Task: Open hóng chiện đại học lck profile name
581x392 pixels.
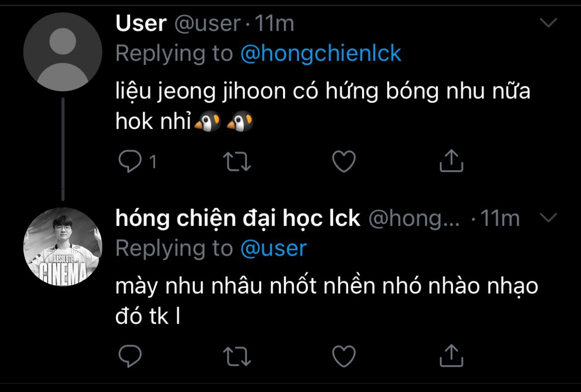Action: [x=238, y=218]
